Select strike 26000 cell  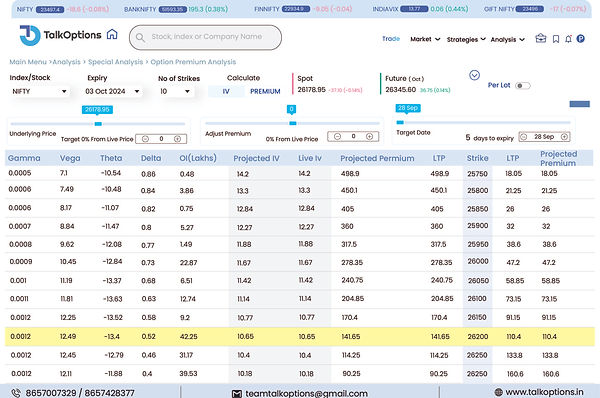[478, 261]
